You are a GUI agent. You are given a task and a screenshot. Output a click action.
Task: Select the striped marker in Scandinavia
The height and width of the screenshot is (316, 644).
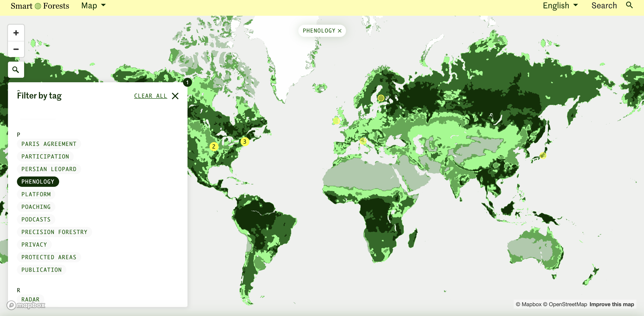click(x=381, y=98)
